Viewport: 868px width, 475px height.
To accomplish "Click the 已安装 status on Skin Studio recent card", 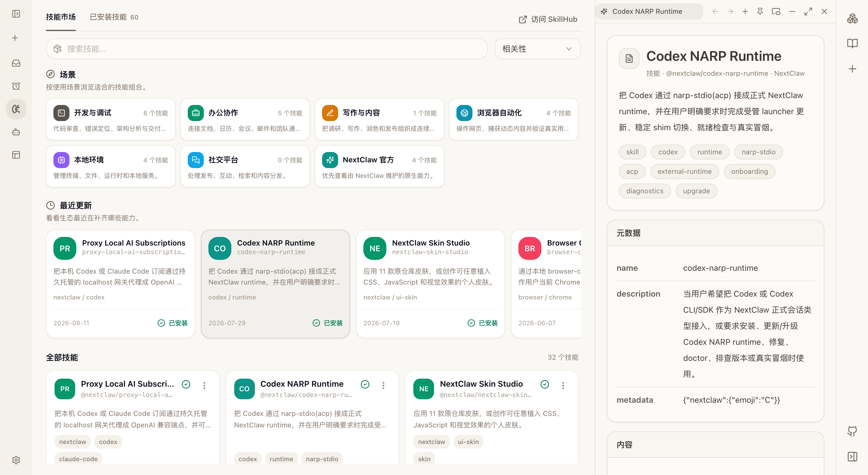I will [x=483, y=323].
